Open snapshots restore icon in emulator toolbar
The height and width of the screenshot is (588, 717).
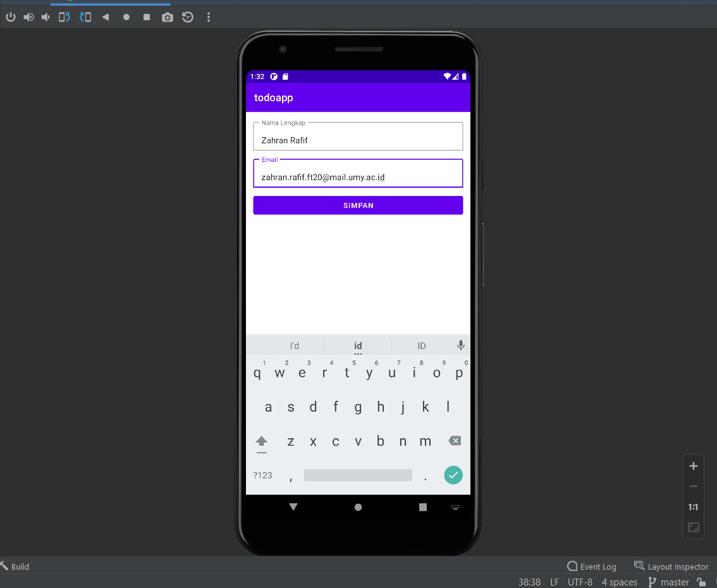pyautogui.click(x=188, y=17)
